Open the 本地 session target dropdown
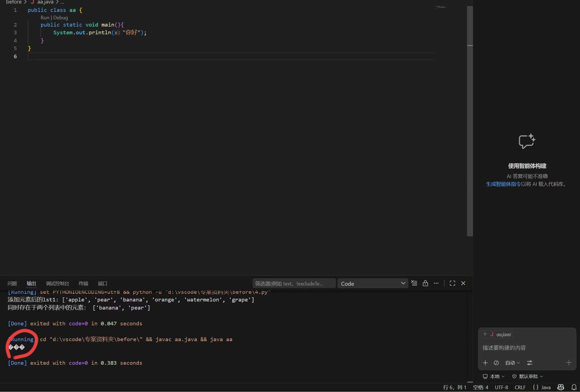Screen dimensions: 580x392 tap(494, 376)
